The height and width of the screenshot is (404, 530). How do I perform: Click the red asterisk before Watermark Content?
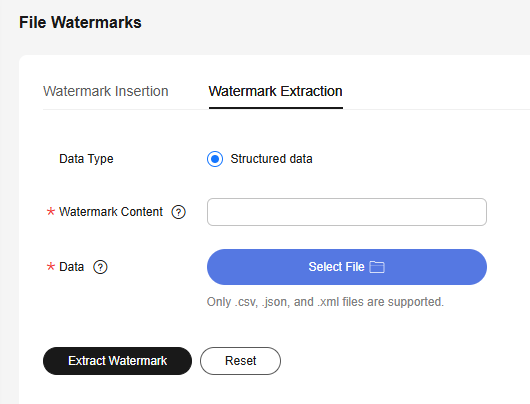pos(51,212)
